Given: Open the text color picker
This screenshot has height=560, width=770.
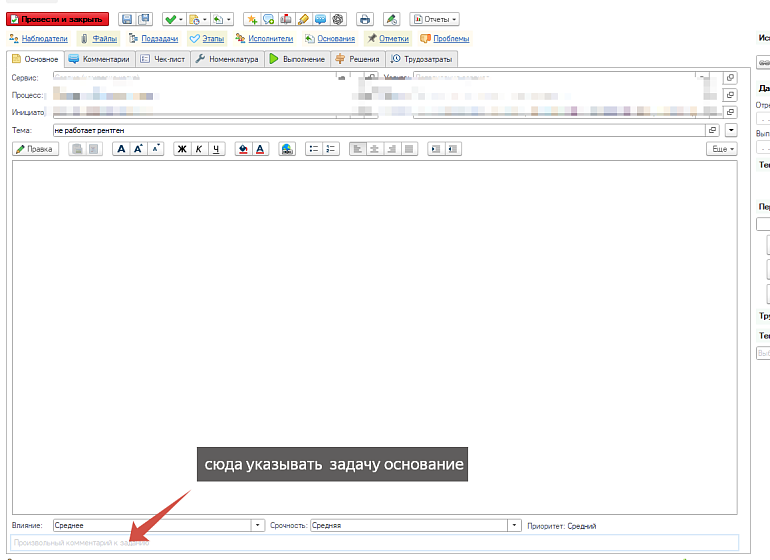Looking at the screenshot, I should click(x=260, y=148).
